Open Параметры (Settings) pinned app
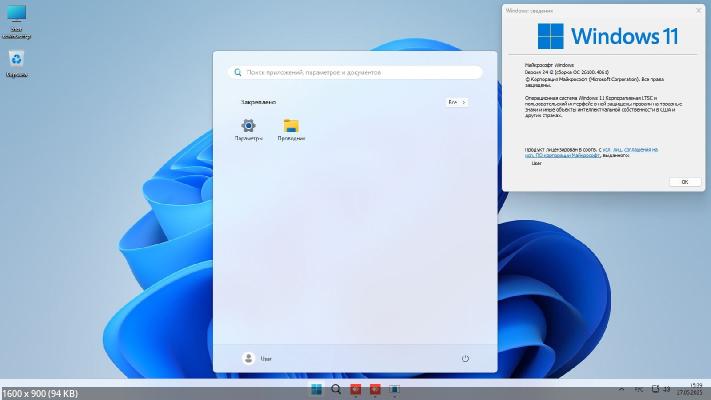 point(248,127)
